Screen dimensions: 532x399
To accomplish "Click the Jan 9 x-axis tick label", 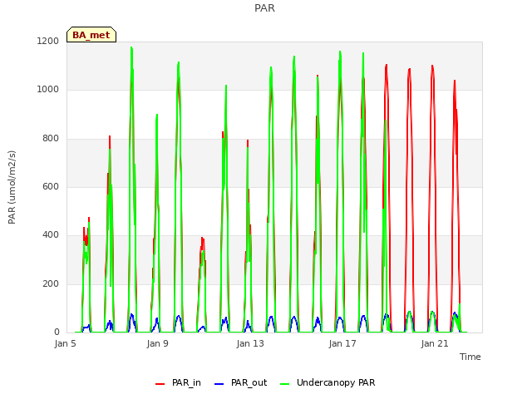I will point(157,343).
